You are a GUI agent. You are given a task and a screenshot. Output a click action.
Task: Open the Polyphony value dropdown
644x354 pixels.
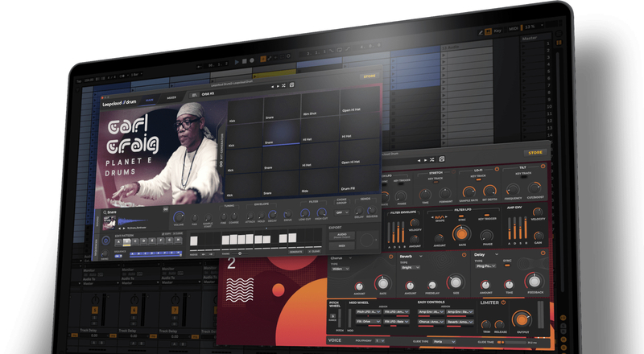[x=380, y=341]
